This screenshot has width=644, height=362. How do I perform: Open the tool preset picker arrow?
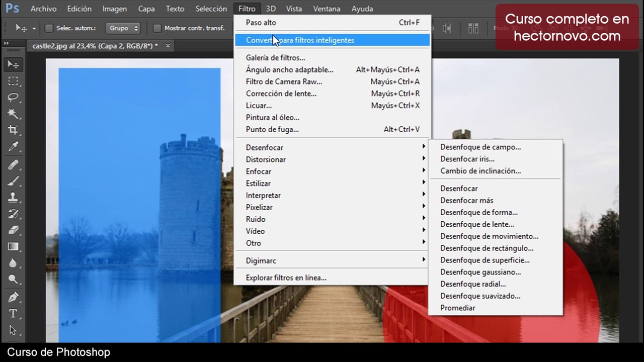pyautogui.click(x=34, y=29)
